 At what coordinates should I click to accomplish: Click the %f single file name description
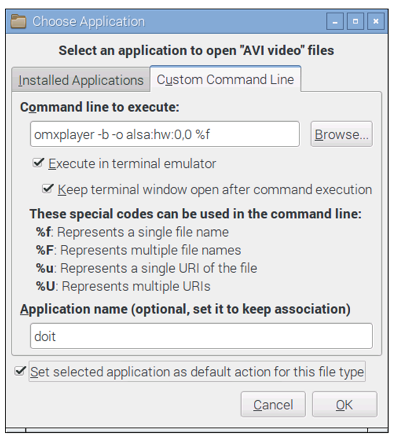coord(132,232)
